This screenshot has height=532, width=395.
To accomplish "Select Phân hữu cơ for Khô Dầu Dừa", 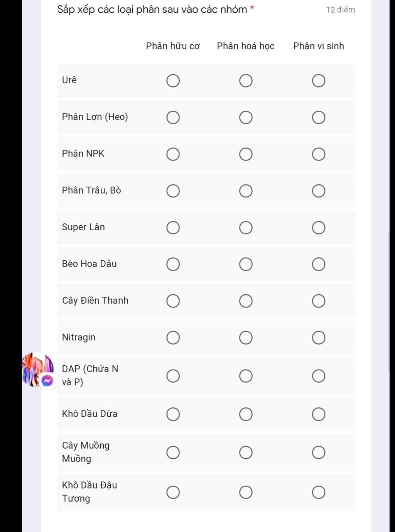I will tap(173, 414).
